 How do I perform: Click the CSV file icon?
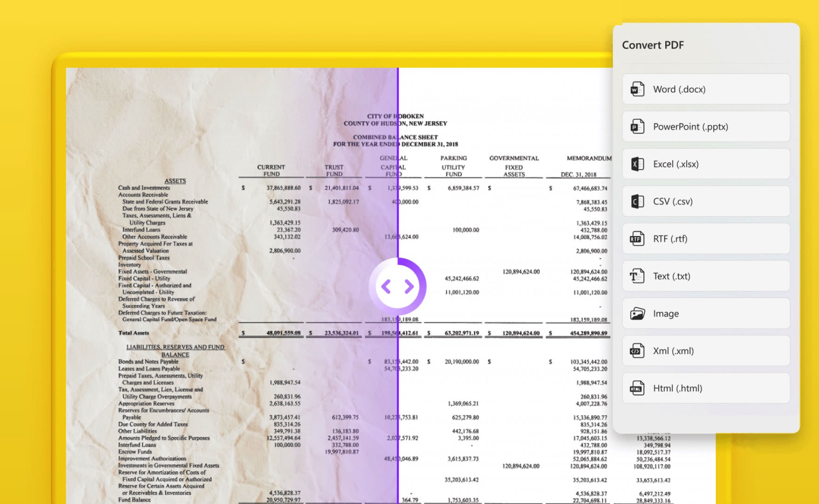(637, 201)
